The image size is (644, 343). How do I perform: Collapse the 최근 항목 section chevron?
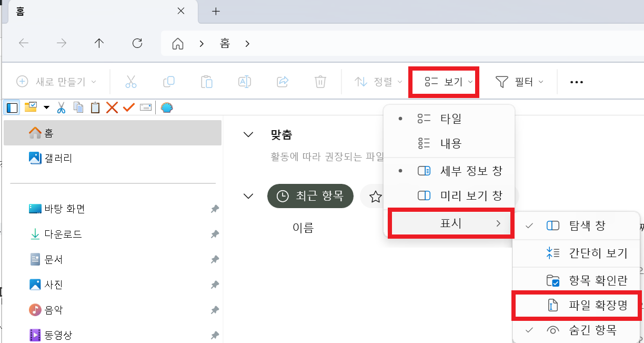[248, 196]
